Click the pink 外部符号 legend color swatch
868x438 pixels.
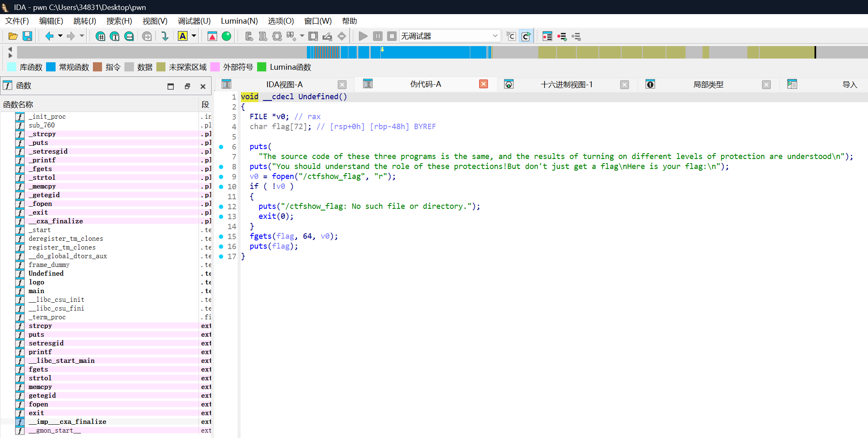point(215,67)
